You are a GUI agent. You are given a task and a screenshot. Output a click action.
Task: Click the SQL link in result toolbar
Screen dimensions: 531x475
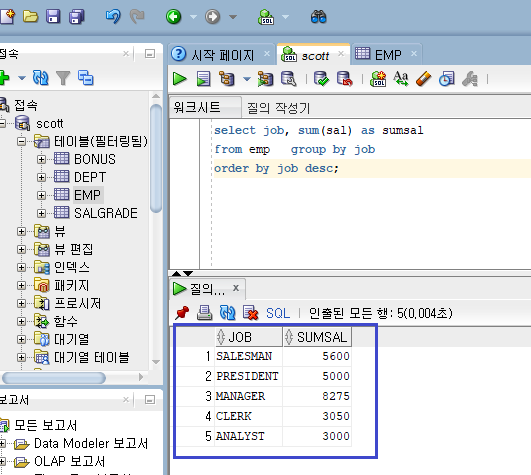(x=278, y=313)
